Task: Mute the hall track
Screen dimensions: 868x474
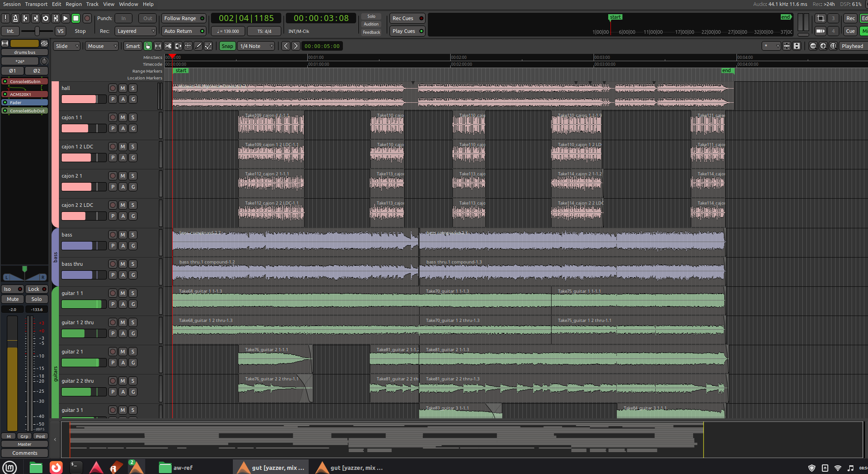Action: 123,88
